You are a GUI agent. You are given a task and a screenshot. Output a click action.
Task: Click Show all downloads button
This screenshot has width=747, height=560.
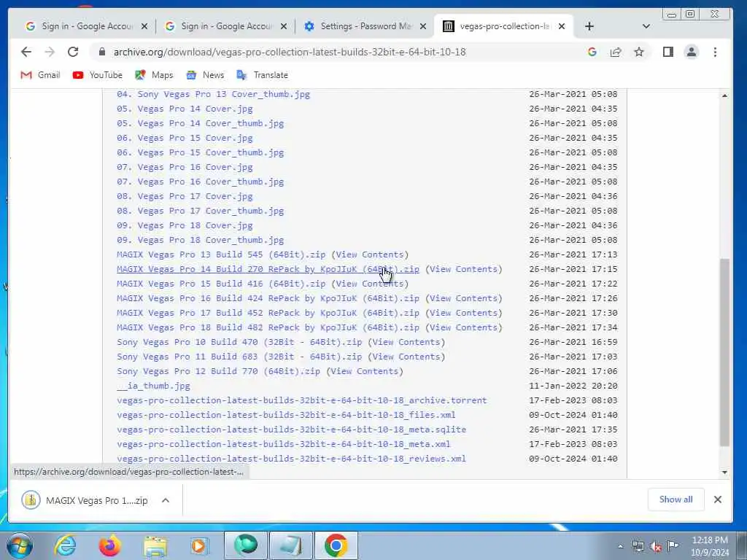tap(676, 499)
